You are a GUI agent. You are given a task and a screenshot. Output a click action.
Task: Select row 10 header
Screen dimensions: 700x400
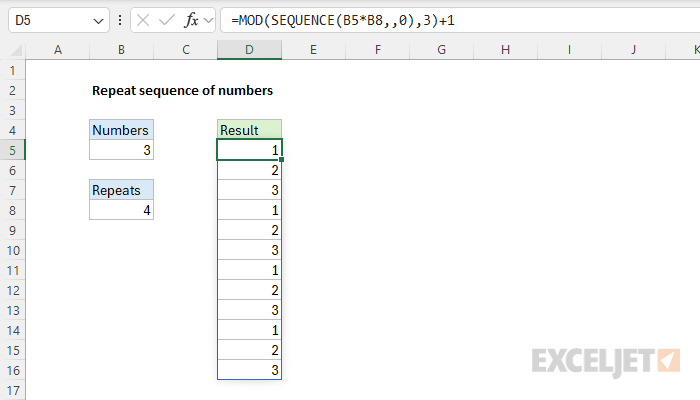pos(12,250)
